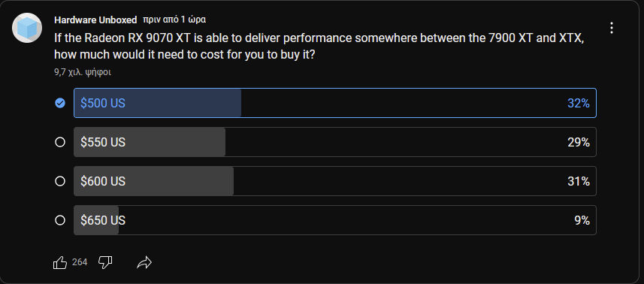Click the 9% result on $650 row
This screenshot has height=284, width=644.
click(x=582, y=220)
